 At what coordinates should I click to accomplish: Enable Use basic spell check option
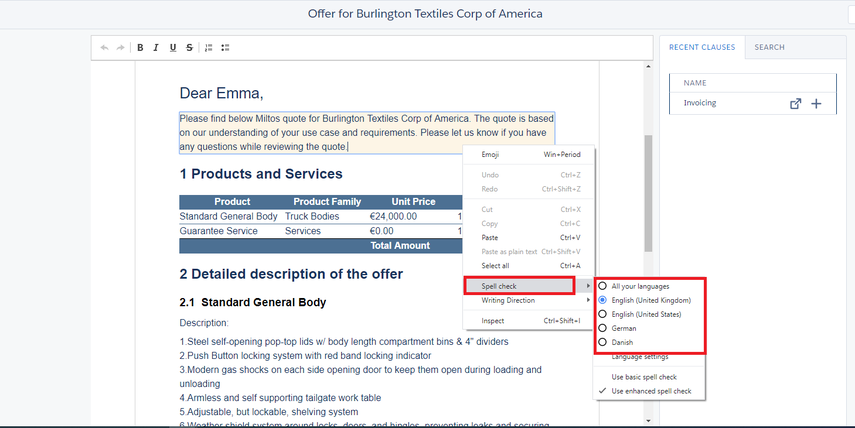(645, 376)
